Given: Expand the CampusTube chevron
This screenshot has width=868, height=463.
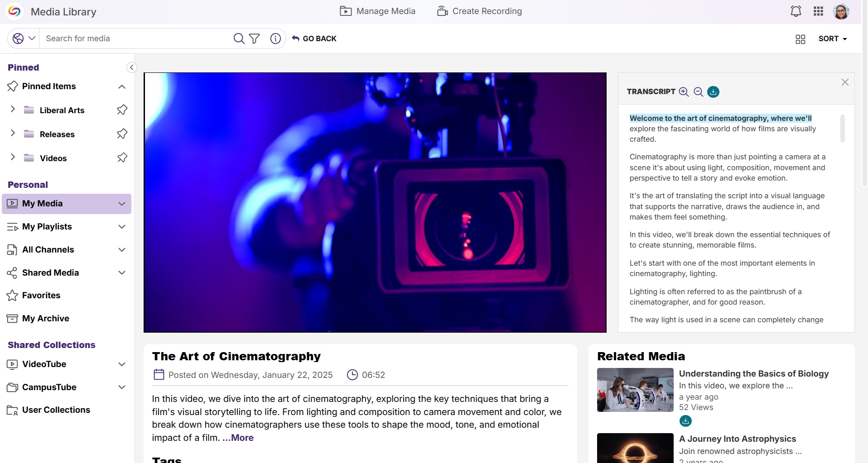Looking at the screenshot, I should click(x=122, y=387).
